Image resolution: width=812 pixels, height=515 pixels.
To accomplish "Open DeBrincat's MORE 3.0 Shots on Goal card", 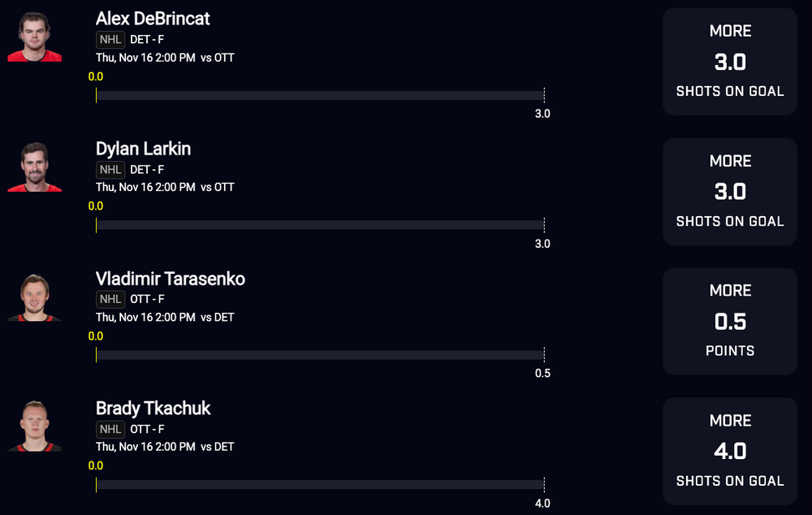I will coord(730,61).
